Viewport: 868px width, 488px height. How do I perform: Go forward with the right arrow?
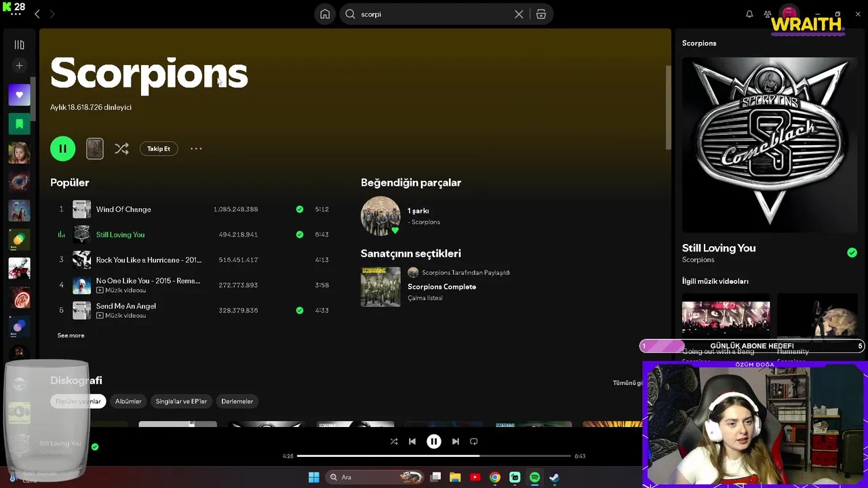[x=52, y=14]
